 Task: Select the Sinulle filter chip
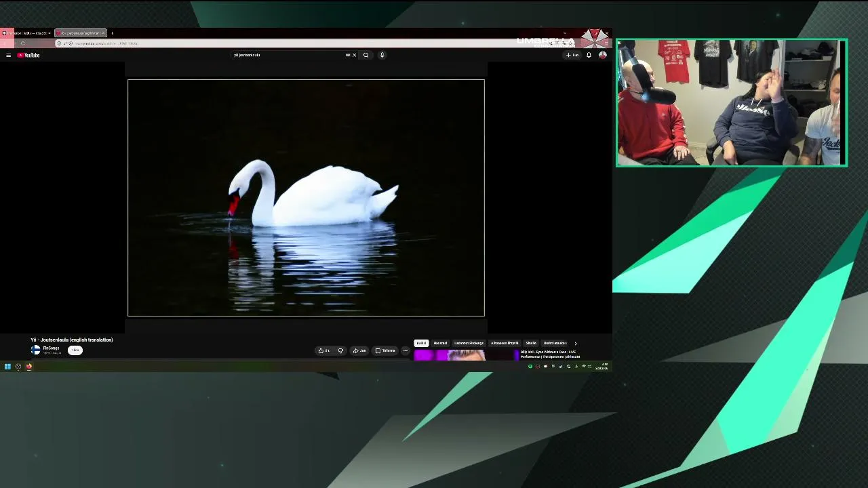tap(531, 344)
